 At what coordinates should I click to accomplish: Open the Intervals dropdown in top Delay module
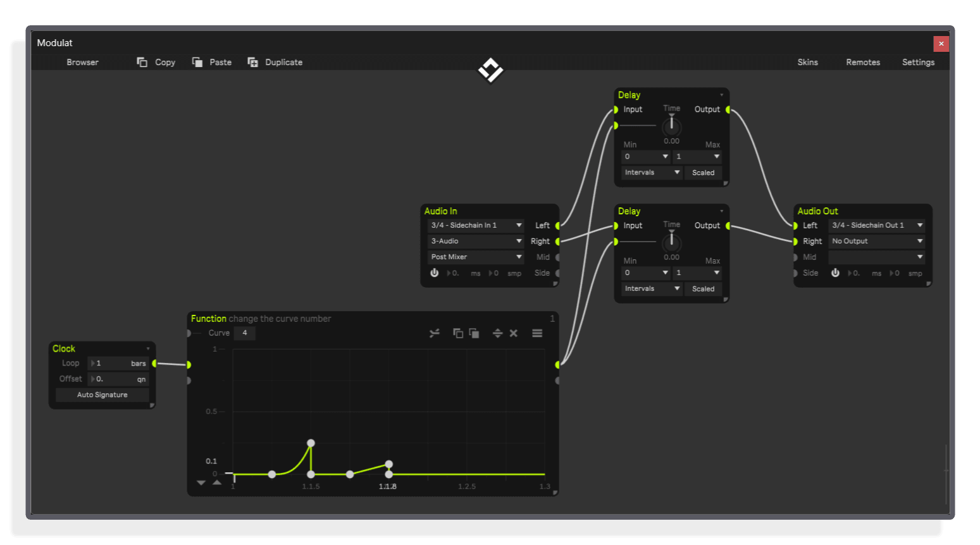point(652,173)
